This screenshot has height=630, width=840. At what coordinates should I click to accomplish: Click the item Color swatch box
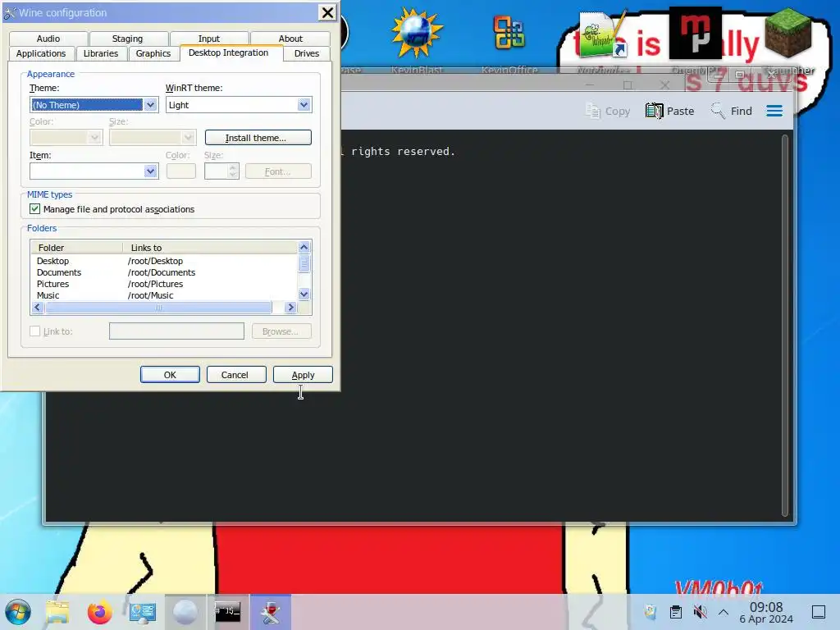(181, 171)
